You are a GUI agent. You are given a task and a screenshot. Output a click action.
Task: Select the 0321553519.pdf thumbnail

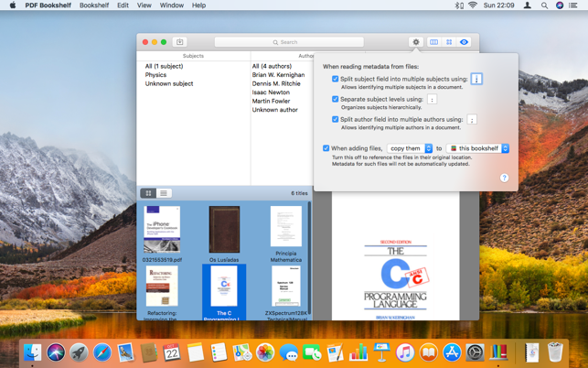pyautogui.click(x=162, y=230)
